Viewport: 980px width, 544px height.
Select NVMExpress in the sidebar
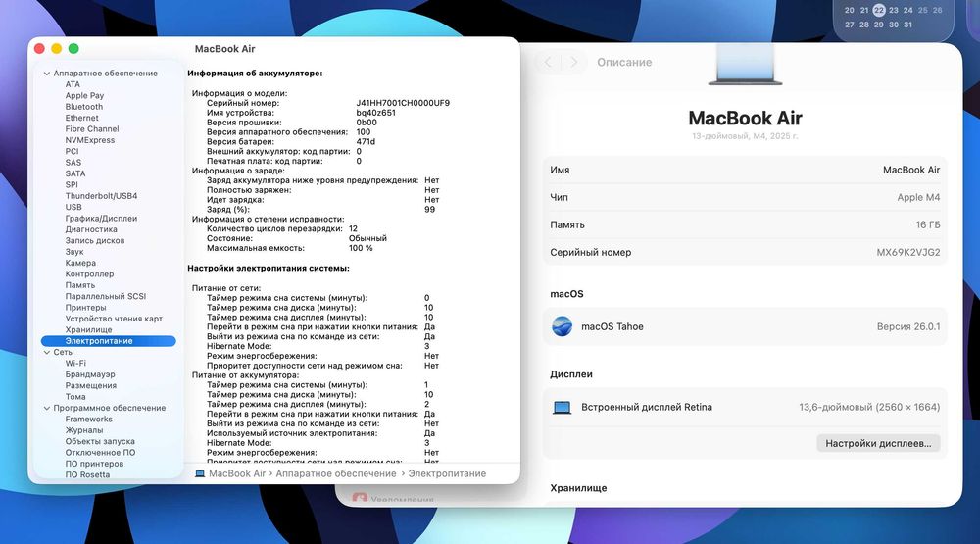(x=90, y=140)
